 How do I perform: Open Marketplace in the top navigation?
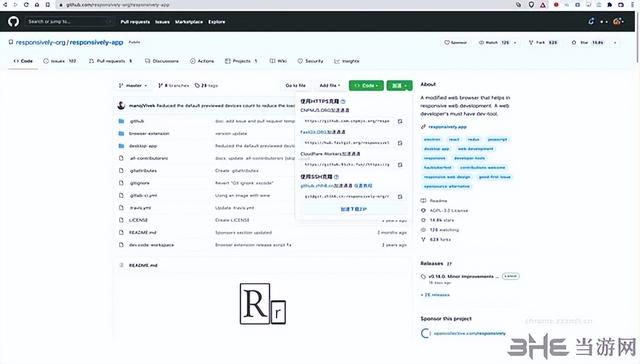(x=189, y=22)
